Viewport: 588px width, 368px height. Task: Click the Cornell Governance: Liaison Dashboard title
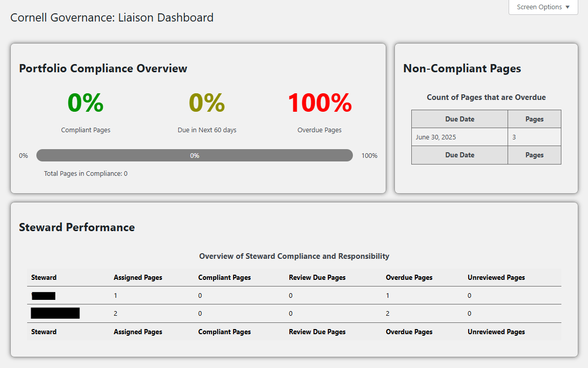112,17
